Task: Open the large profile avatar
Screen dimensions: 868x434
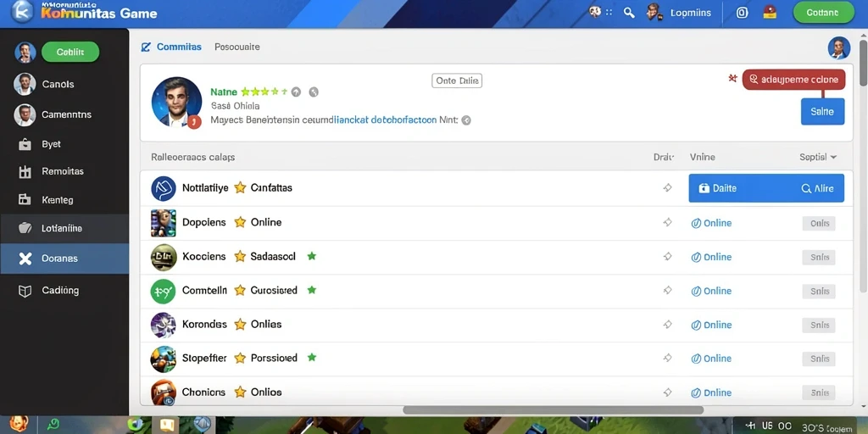Action: [176, 103]
